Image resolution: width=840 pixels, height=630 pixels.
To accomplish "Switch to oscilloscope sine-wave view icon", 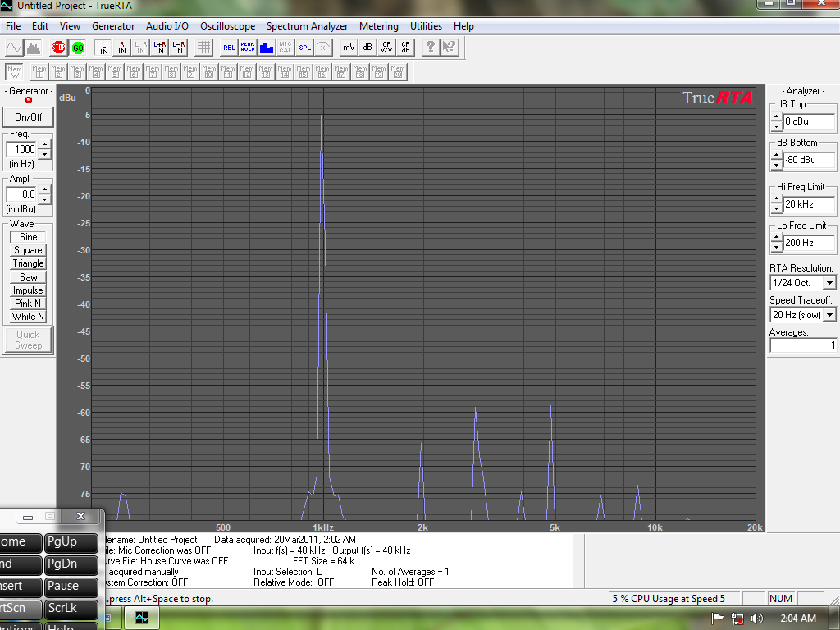I will (x=13, y=48).
